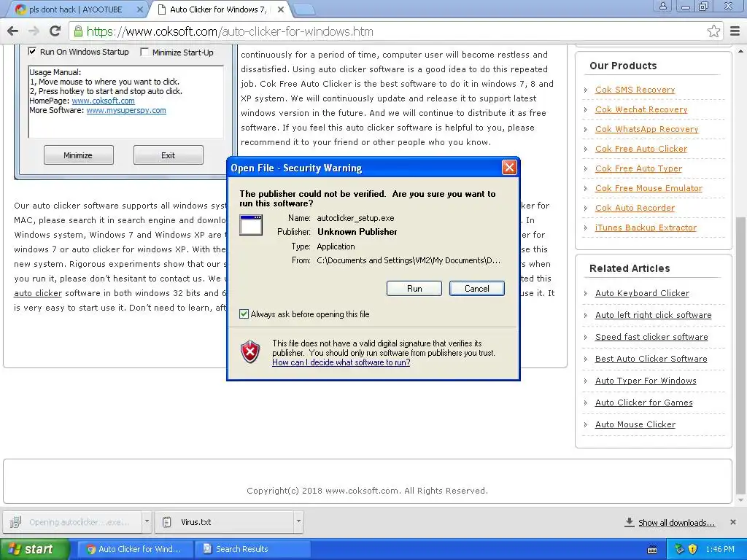Image resolution: width=747 pixels, height=560 pixels.
Task: Click the security shield tray icon
Action: (693, 549)
